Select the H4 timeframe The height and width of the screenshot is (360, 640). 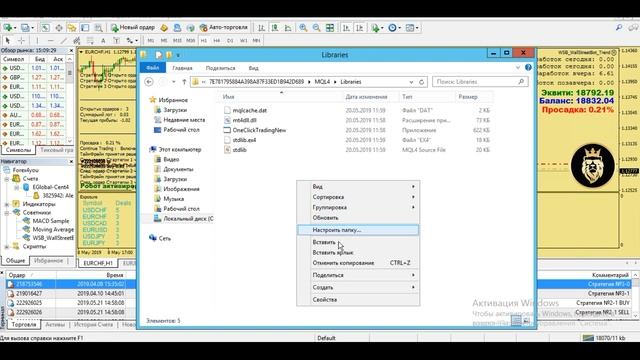(x=217, y=40)
